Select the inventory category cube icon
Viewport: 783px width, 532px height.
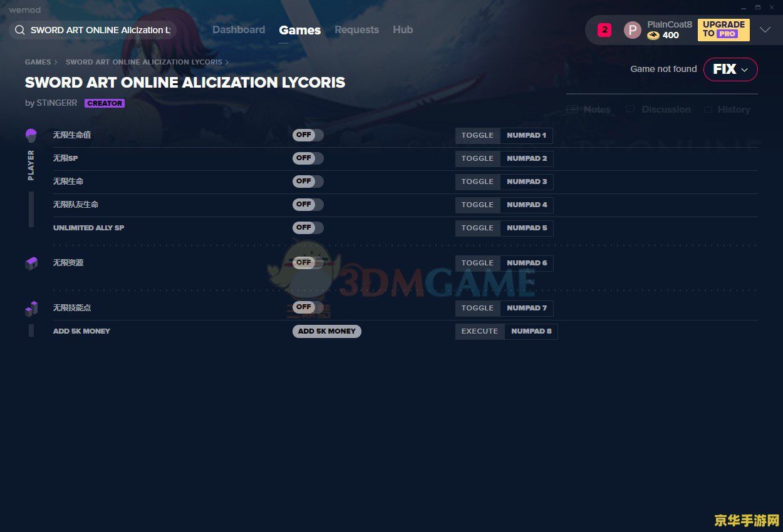coord(31,263)
